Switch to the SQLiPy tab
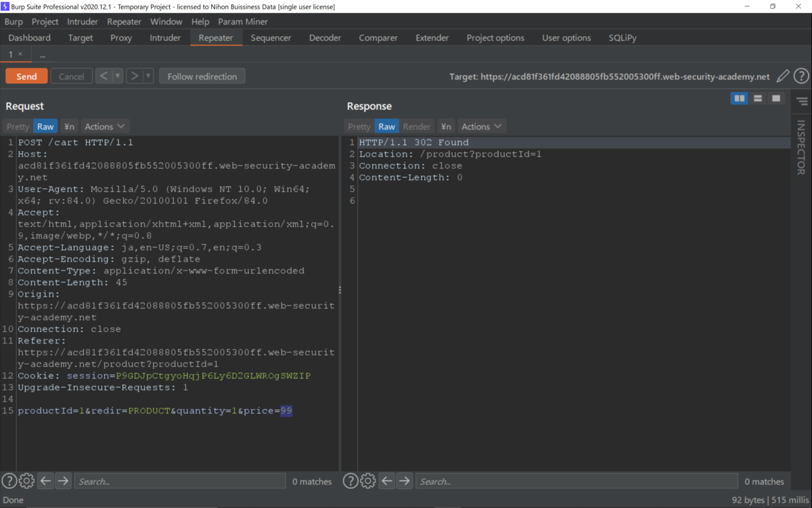This screenshot has height=508, width=812. [623, 38]
